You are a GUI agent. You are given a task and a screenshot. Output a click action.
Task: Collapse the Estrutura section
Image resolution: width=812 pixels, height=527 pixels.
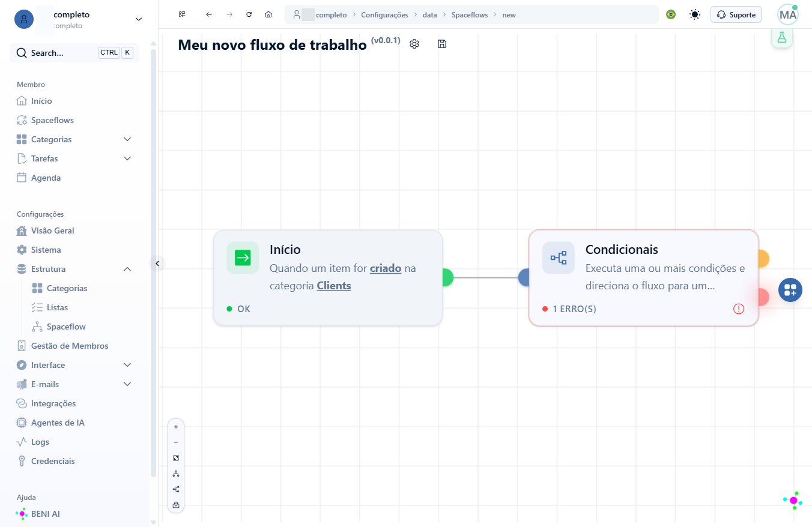(127, 269)
